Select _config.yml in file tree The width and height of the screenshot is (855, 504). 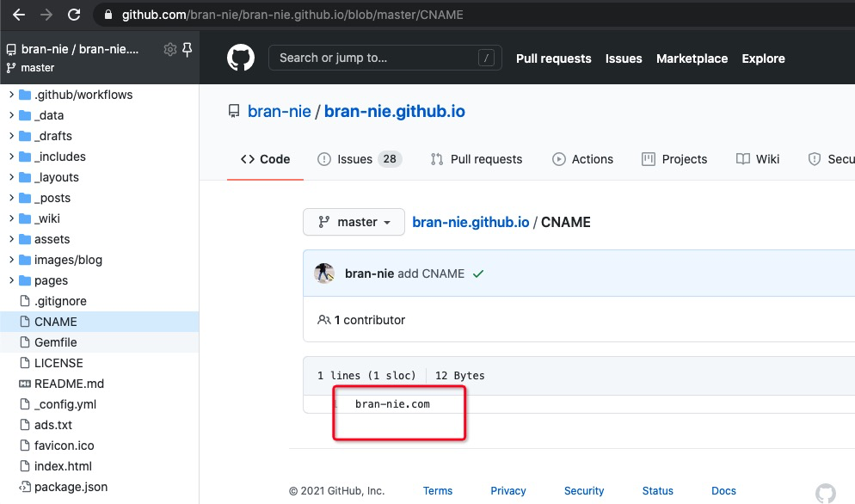click(65, 404)
